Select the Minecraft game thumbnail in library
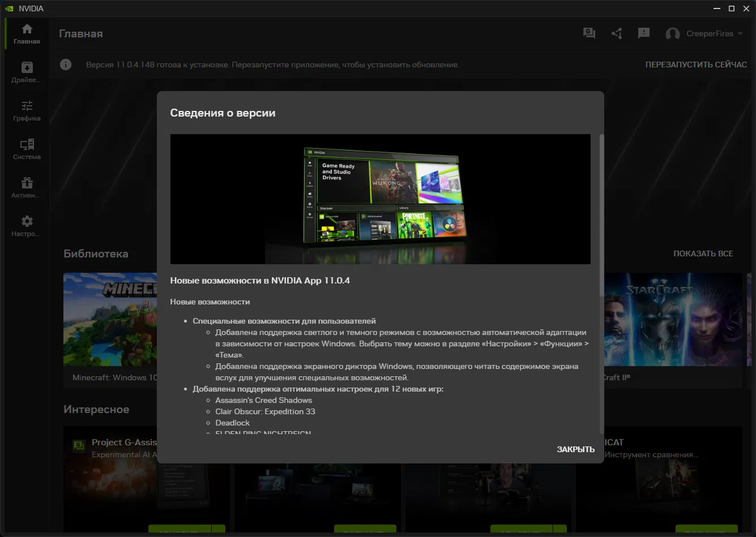The height and width of the screenshot is (537, 756). [110, 320]
